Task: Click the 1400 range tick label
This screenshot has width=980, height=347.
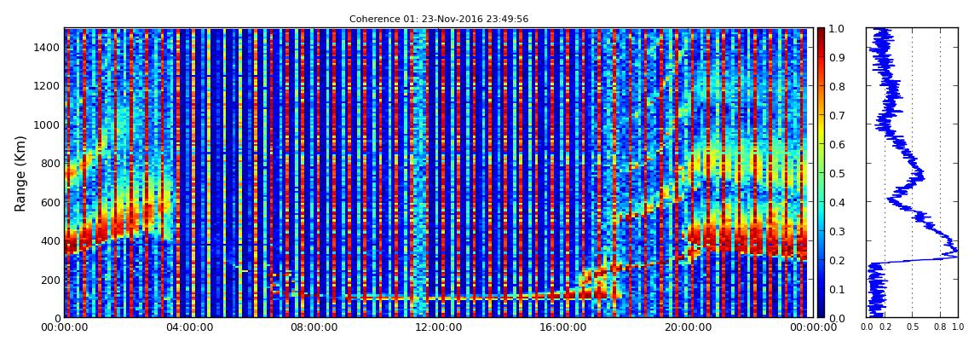Action: (x=46, y=47)
